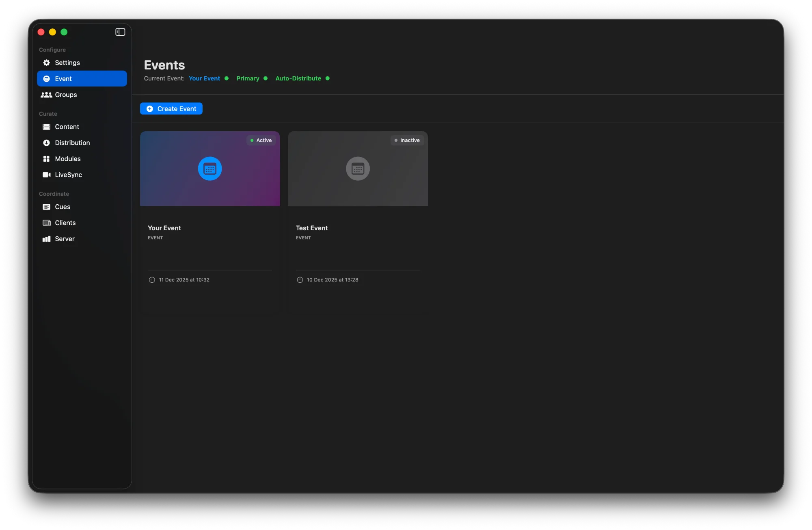Click the Clients devices icon
The image size is (812, 530).
coord(47,223)
